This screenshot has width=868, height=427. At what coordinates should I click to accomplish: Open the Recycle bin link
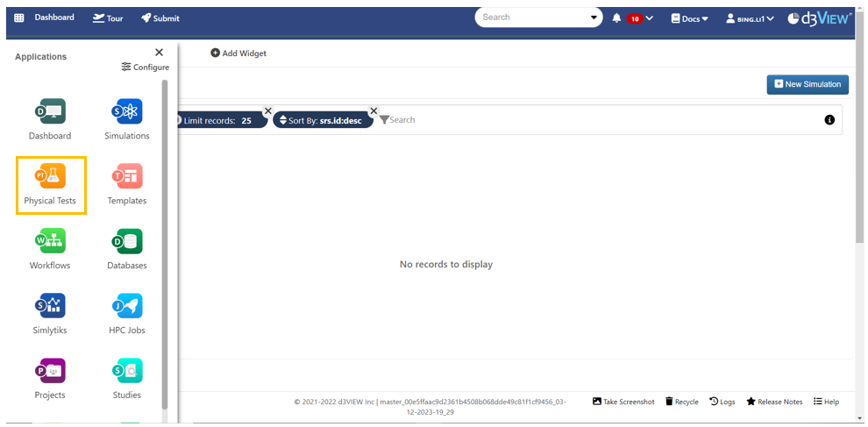click(681, 402)
